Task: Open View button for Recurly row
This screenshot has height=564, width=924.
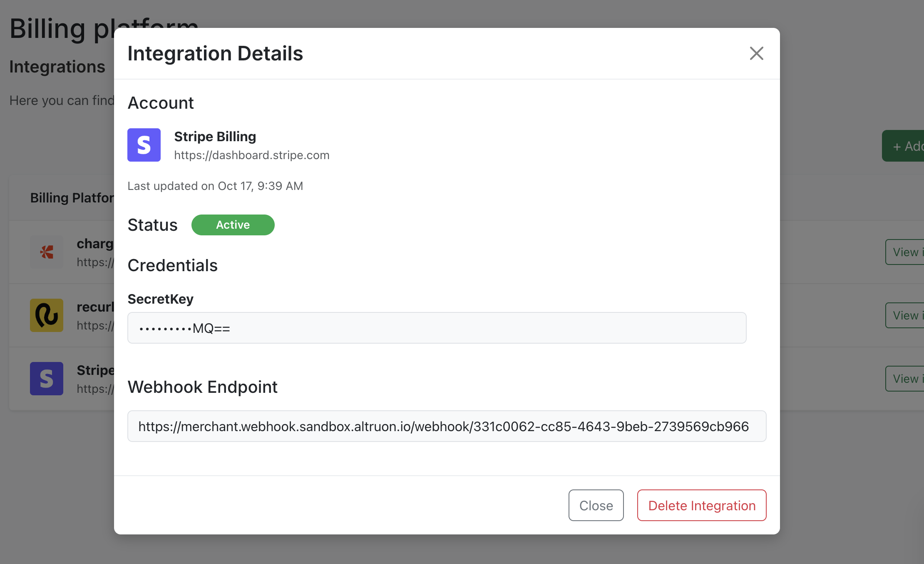Action: click(x=906, y=315)
